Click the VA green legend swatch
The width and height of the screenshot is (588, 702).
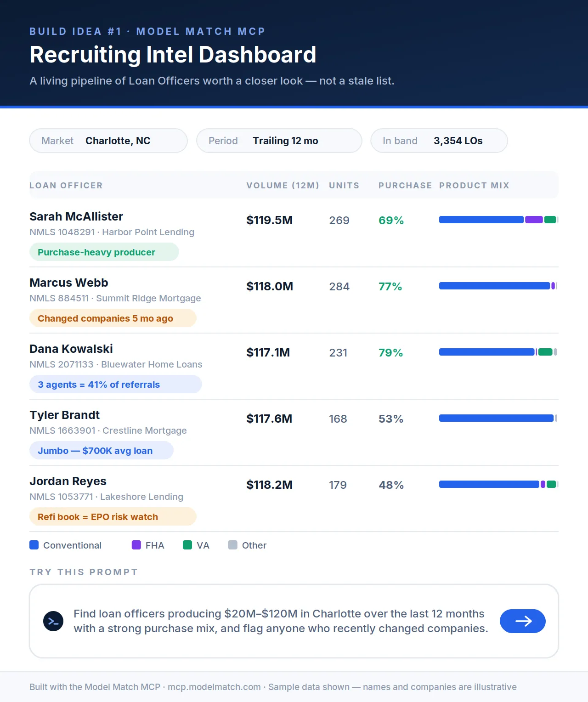point(187,545)
